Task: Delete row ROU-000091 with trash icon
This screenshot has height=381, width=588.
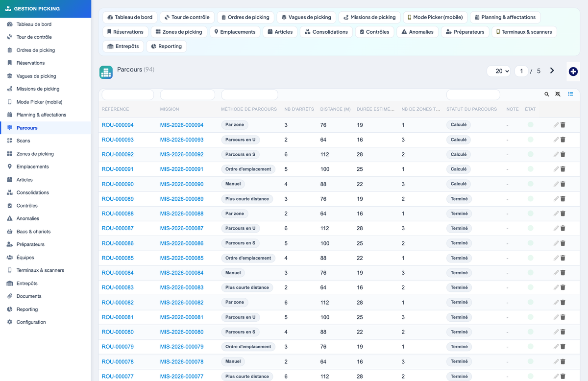Action: tap(563, 169)
